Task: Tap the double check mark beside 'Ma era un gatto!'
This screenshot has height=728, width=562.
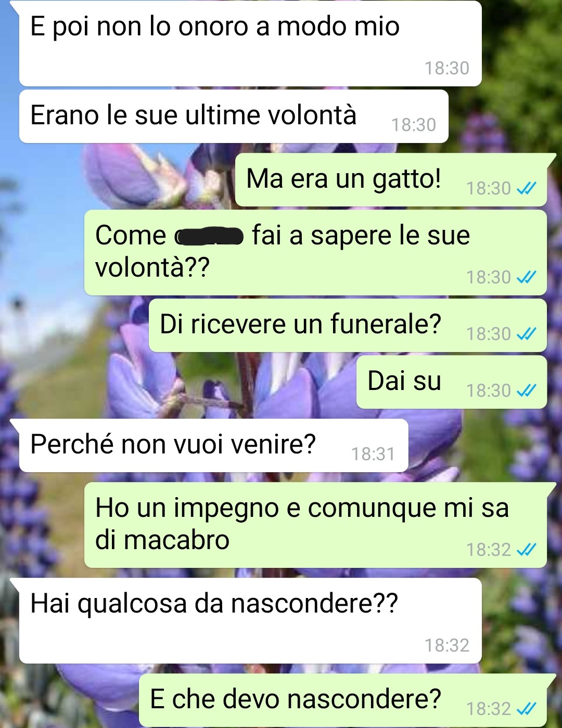Action: coord(527,188)
